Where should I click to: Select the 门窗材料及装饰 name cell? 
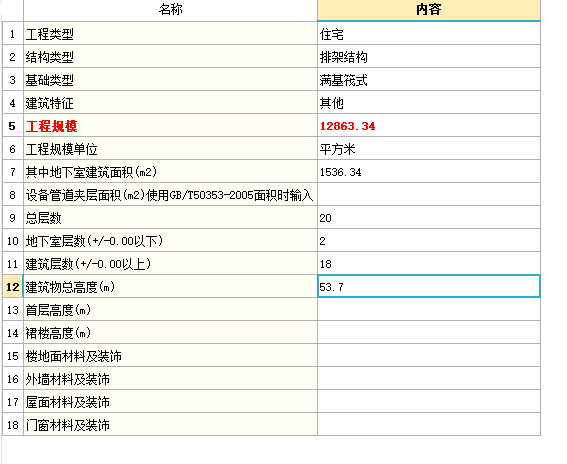click(170, 424)
